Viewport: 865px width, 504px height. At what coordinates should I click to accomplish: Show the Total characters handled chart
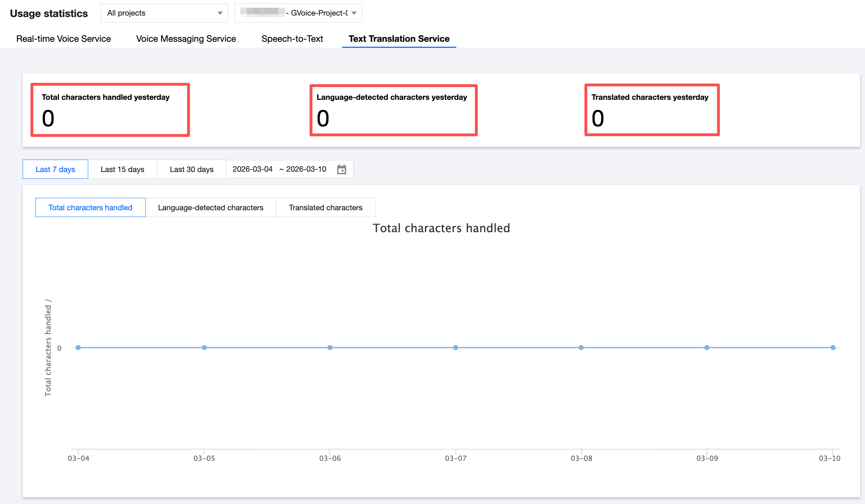pyautogui.click(x=90, y=207)
